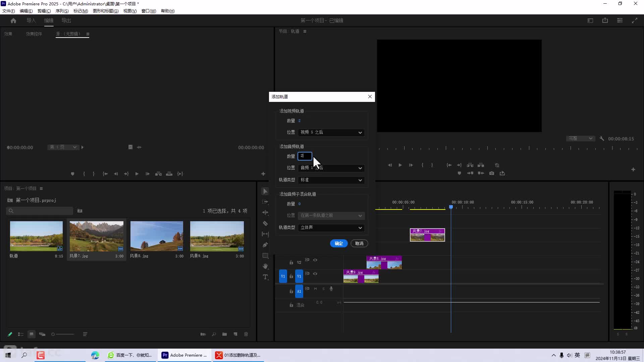The height and width of the screenshot is (362, 644).
Task: Toggle V2 track output eye
Action: tap(315, 260)
